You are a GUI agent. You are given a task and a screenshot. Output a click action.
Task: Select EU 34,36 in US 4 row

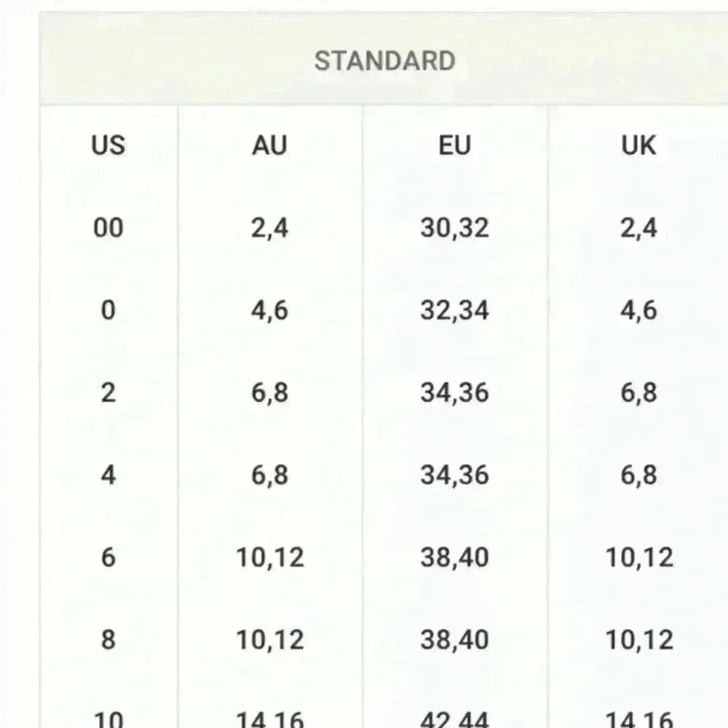[454, 475]
